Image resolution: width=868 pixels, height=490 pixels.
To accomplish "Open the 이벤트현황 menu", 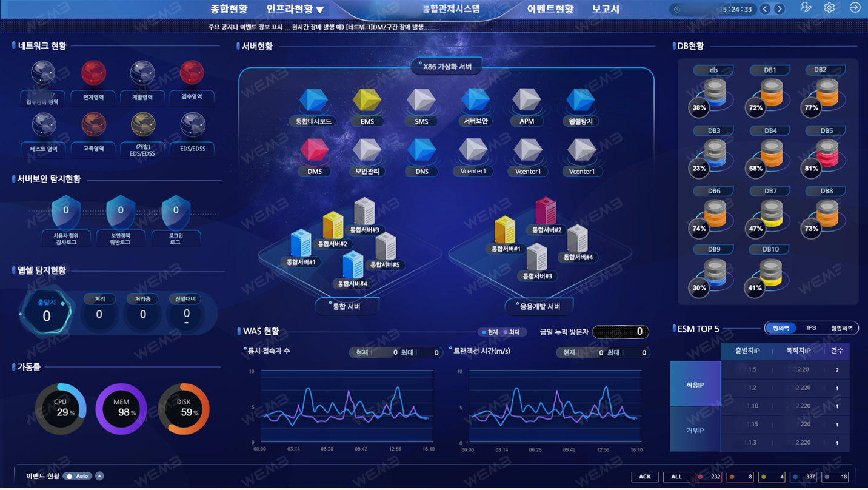I will [x=550, y=9].
